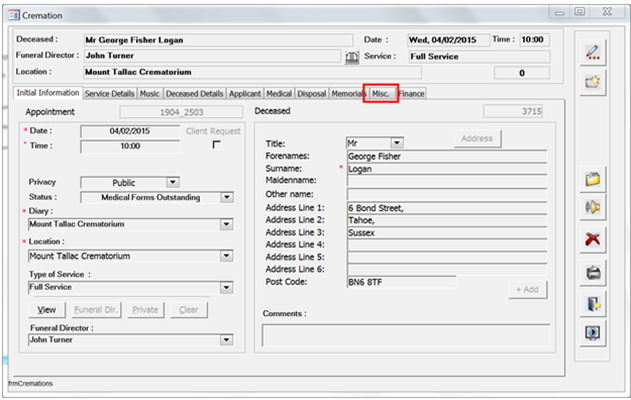This screenshot has height=400, width=631.
Task: Click the exit door icon
Action: click(593, 303)
